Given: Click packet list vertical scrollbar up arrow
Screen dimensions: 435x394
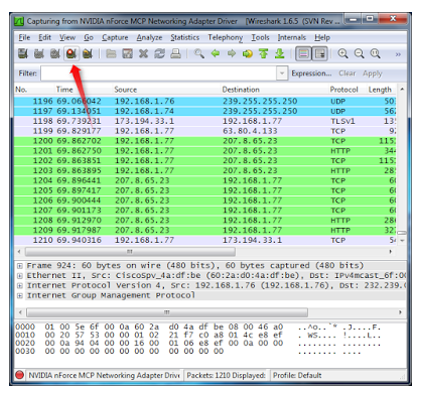Looking at the screenshot, I should 402,89.
